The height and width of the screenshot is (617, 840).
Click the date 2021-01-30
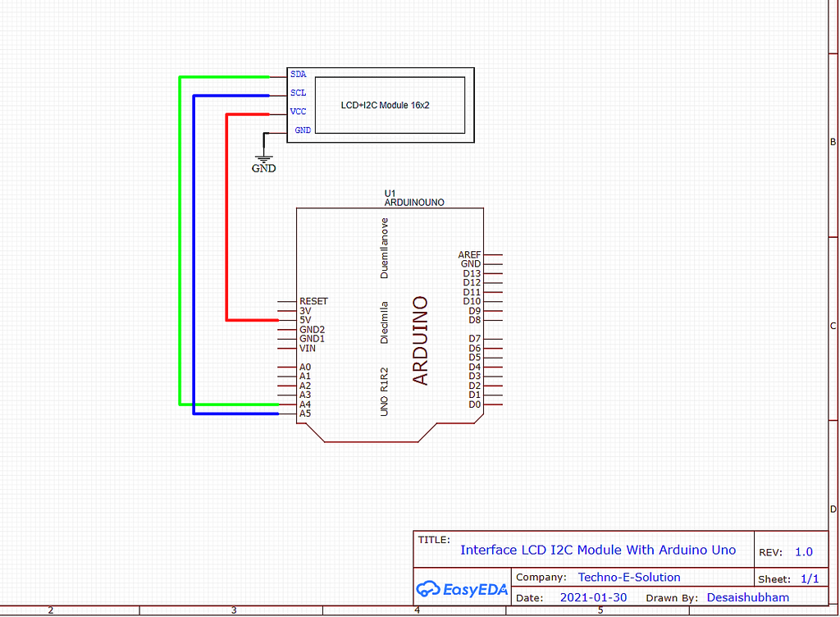coord(593,597)
